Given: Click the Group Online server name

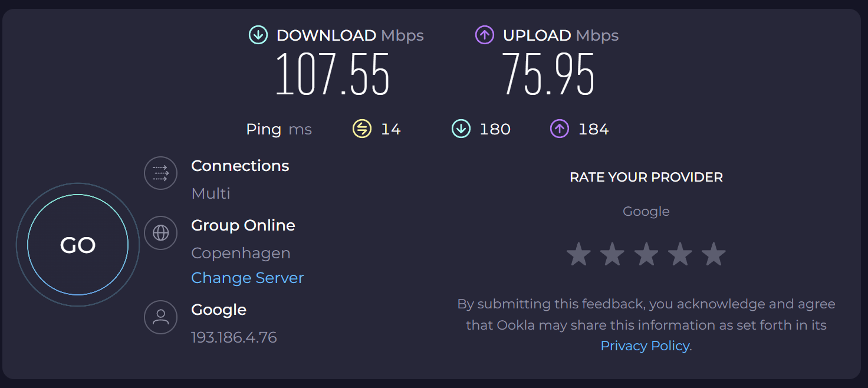Looking at the screenshot, I should (x=243, y=225).
